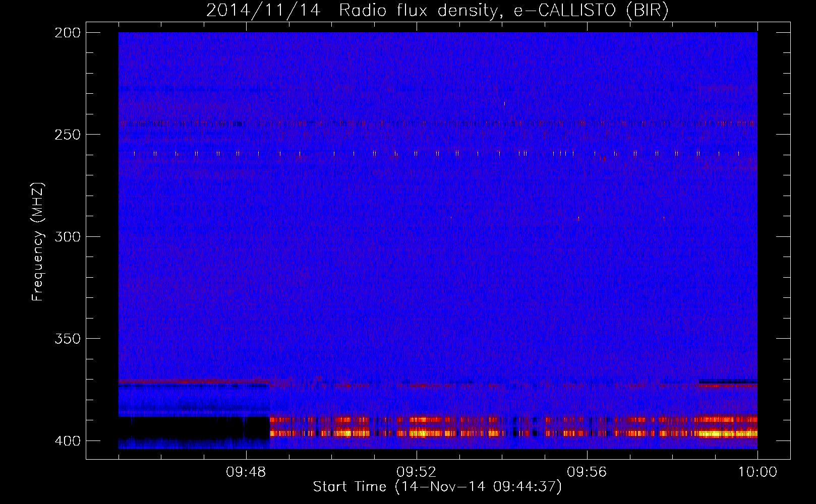Click the 09:48 time tick label
The width and height of the screenshot is (816, 504).
click(246, 472)
